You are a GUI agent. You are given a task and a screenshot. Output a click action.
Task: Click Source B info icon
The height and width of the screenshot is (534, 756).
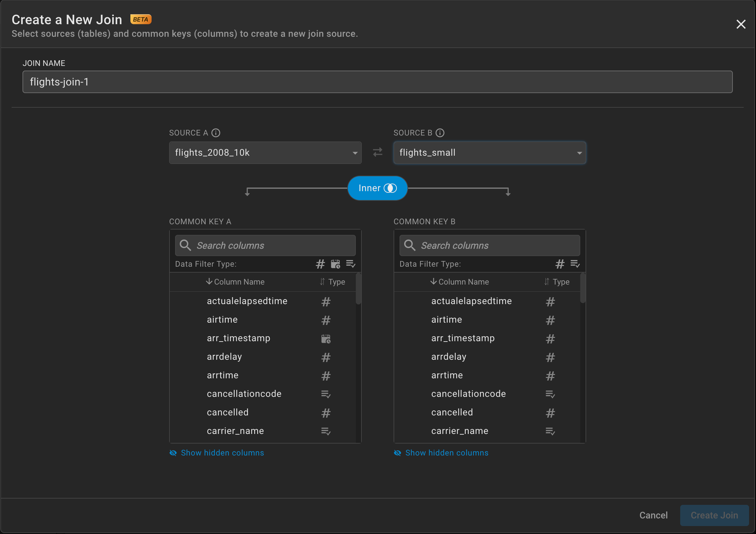[440, 133]
